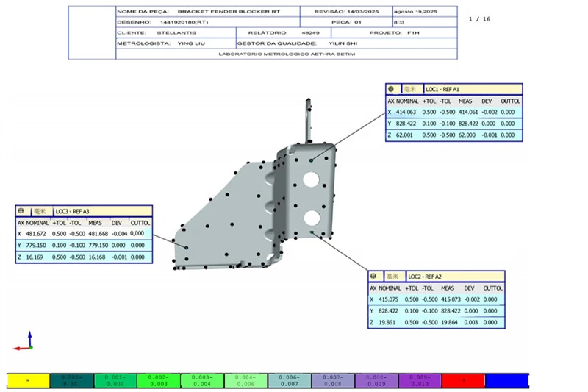Viewport: 588px width, 392px height.
Task: Click part name BRACKET FENDER BLOCKER RT
Action: coord(229,11)
